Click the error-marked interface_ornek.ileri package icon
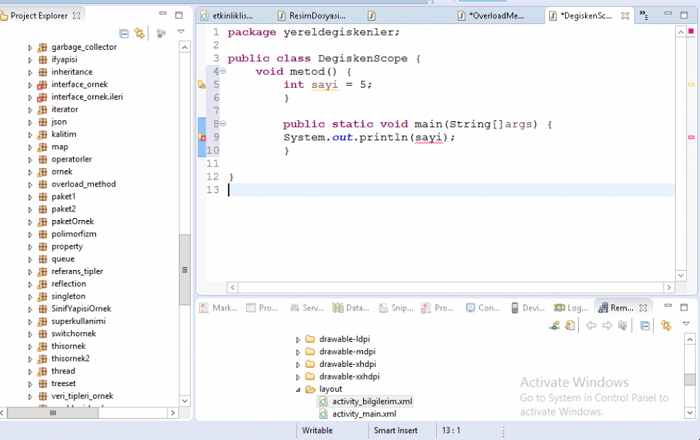This screenshot has width=700, height=440. coord(42,97)
